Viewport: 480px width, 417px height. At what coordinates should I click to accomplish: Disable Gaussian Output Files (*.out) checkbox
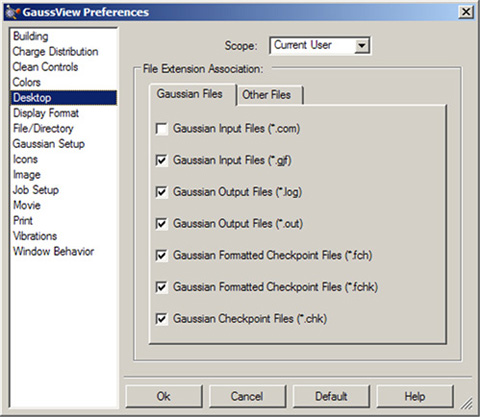[162, 224]
